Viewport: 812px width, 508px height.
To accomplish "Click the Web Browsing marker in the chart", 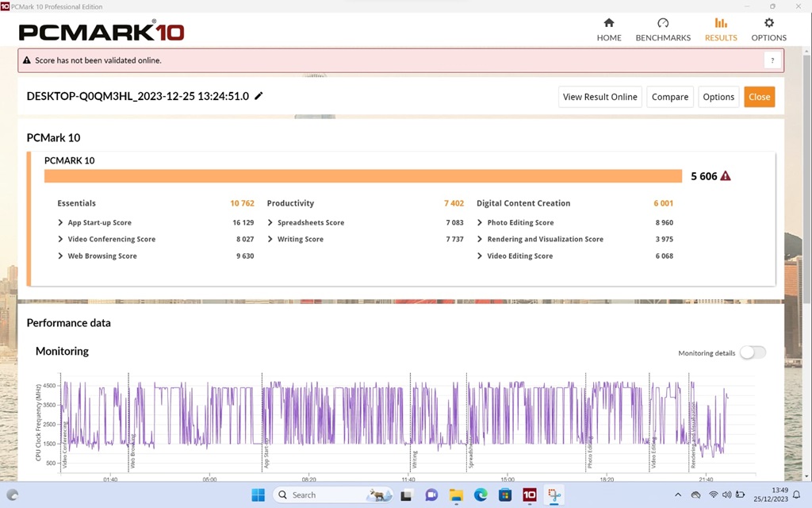I will 132,451.
